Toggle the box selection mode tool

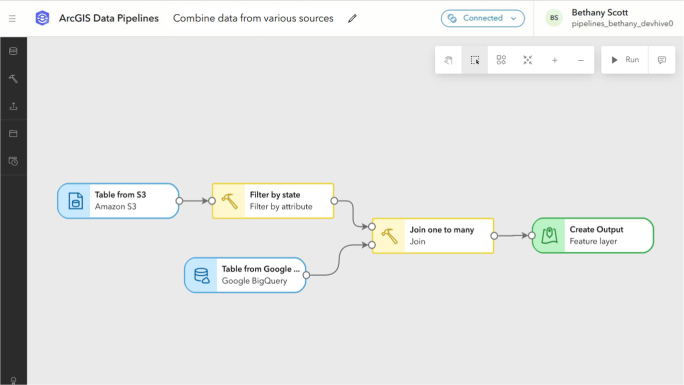475,60
